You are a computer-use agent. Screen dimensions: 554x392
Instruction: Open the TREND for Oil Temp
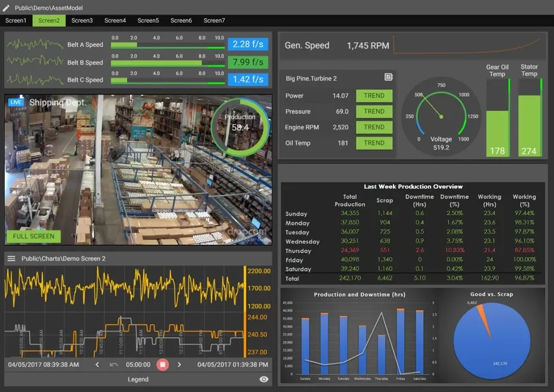pyautogui.click(x=374, y=143)
